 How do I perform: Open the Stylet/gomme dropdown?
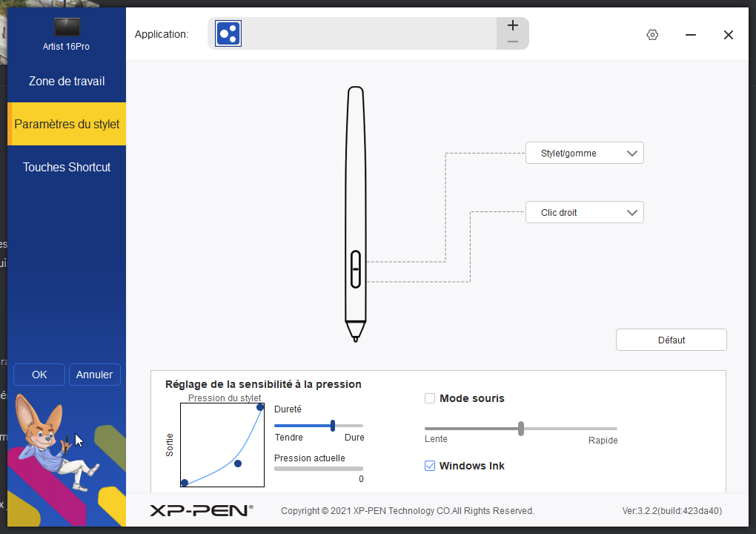click(x=584, y=154)
